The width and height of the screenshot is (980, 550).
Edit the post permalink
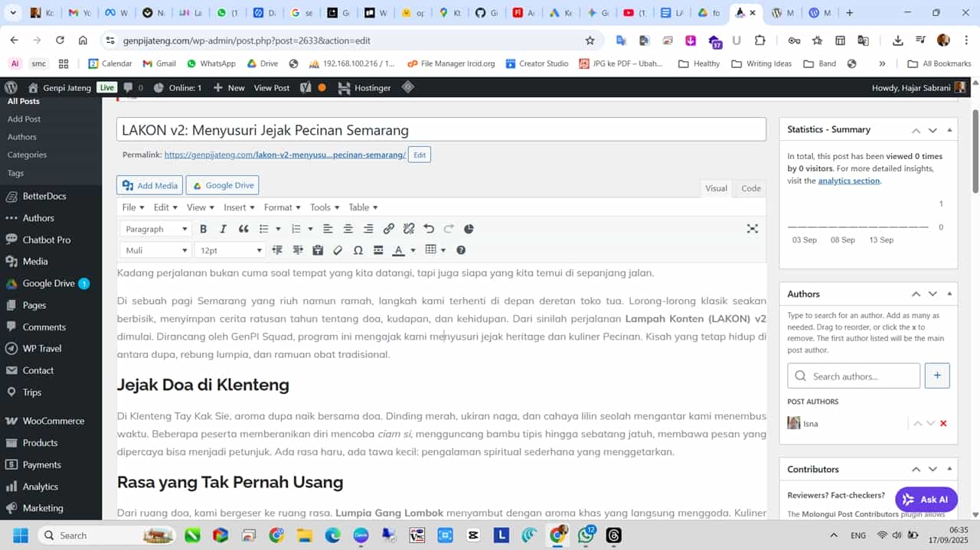pyautogui.click(x=419, y=155)
